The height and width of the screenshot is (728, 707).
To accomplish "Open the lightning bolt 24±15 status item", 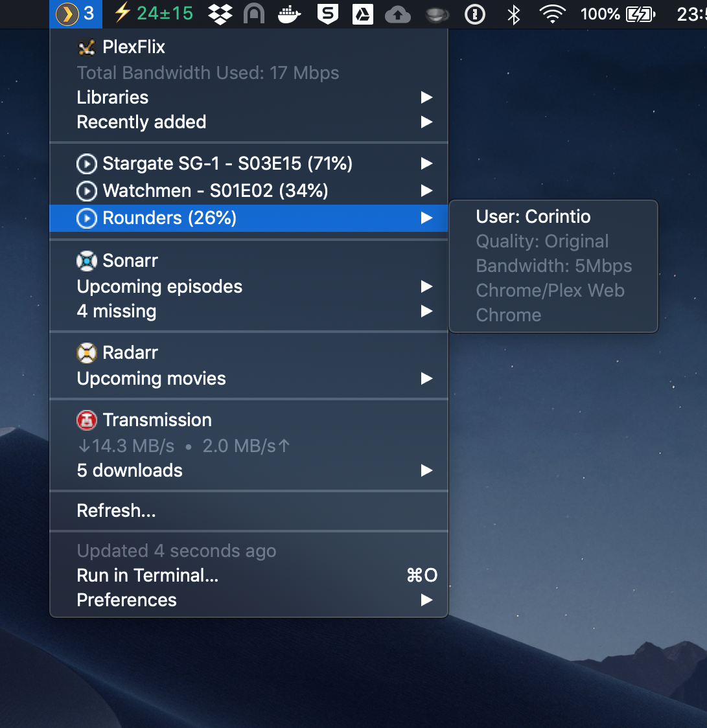I will [x=154, y=14].
